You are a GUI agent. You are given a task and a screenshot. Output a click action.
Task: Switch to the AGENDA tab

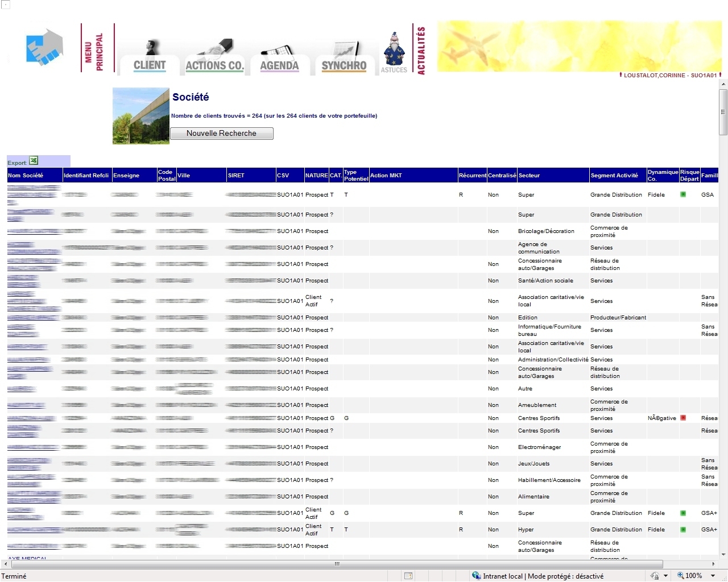pos(279,65)
